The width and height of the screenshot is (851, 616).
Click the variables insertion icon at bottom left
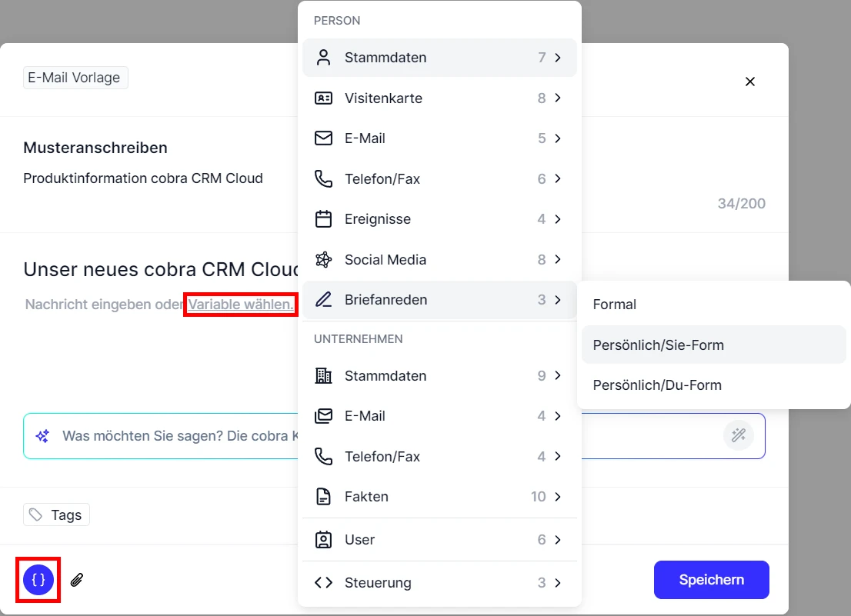click(x=38, y=579)
